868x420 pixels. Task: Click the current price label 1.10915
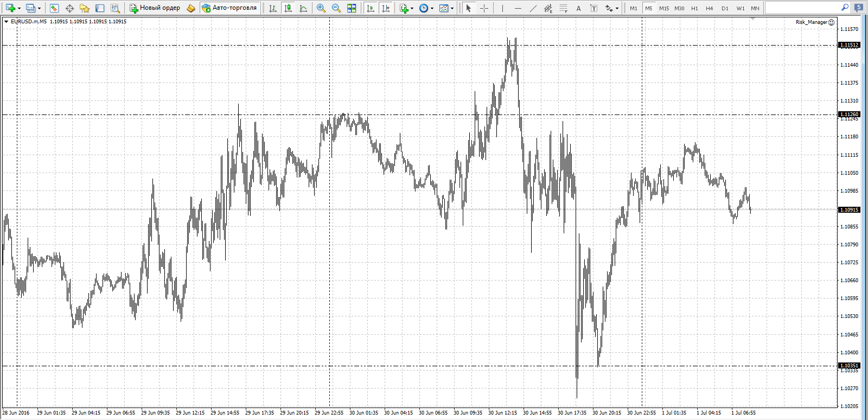pyautogui.click(x=850, y=209)
